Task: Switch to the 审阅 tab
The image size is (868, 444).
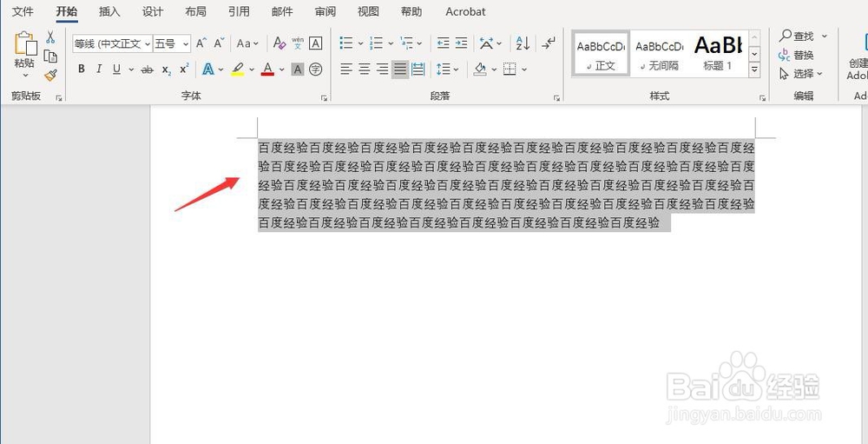Action: 325,11
